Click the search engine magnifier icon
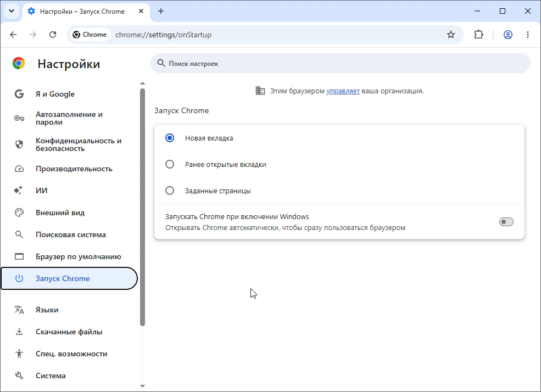Image resolution: width=541 pixels, height=392 pixels. pos(19,235)
